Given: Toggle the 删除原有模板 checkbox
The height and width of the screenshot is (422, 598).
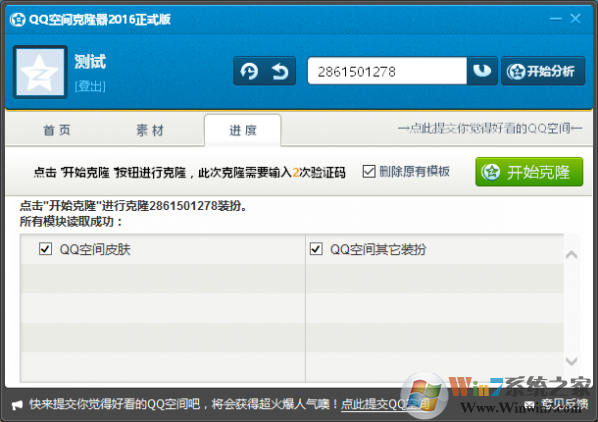Looking at the screenshot, I should (x=369, y=172).
